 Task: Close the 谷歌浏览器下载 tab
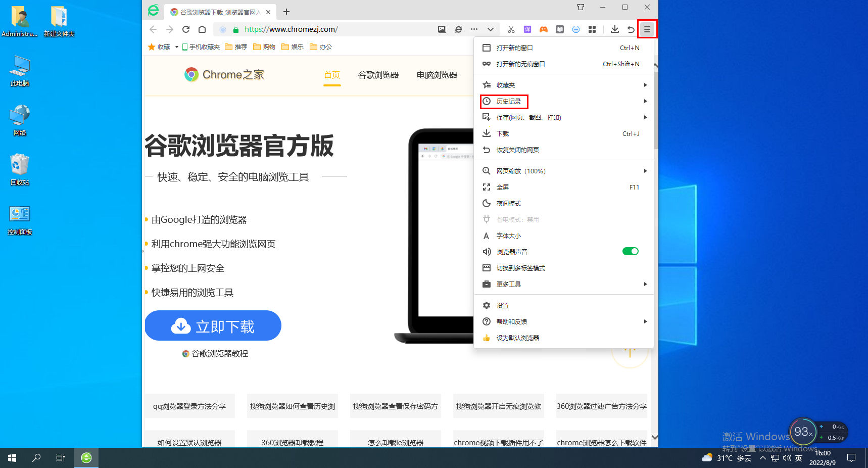tap(268, 12)
